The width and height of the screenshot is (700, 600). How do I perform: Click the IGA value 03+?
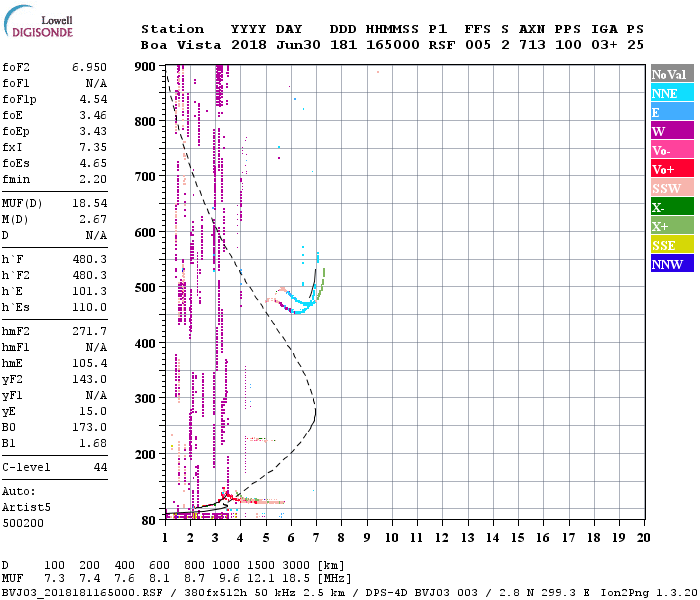pyautogui.click(x=604, y=45)
